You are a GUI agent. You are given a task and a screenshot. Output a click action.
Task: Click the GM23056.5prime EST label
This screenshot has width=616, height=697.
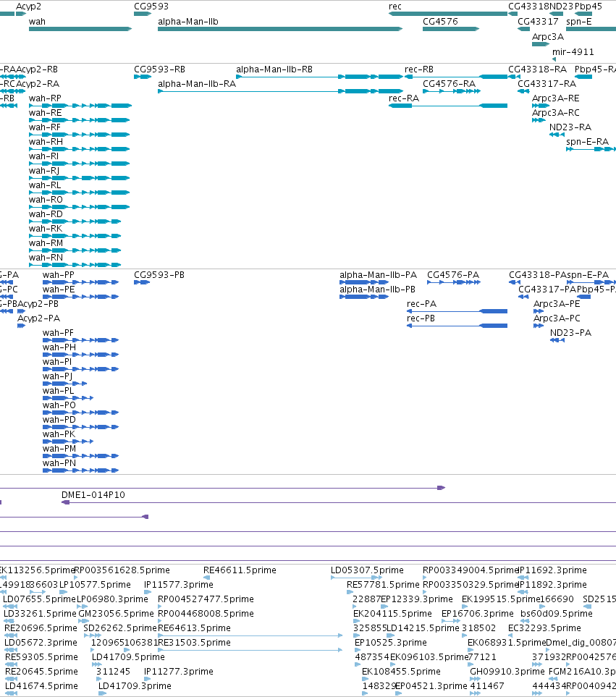tap(116, 614)
